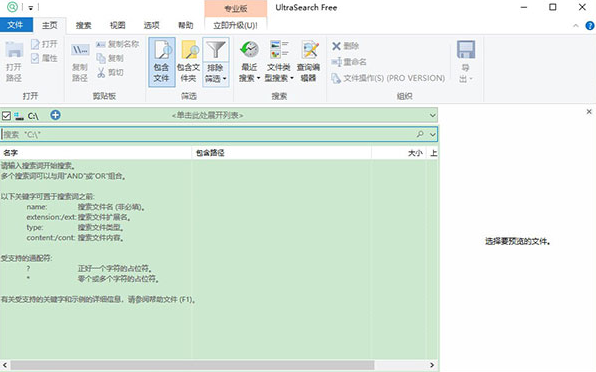Close the preview pane with X
Screen dimensions: 596x372
click(589, 112)
